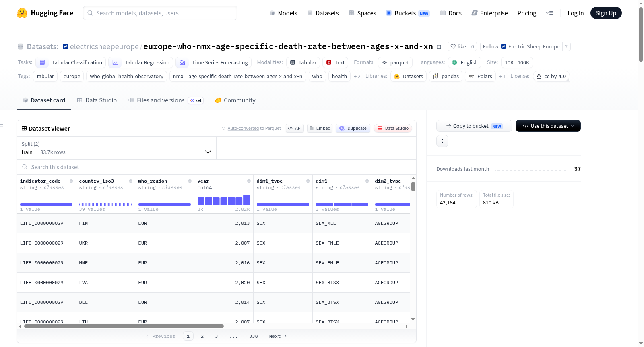This screenshot has width=644, height=347.
Task: Click the Embed button
Action: pyautogui.click(x=320, y=128)
